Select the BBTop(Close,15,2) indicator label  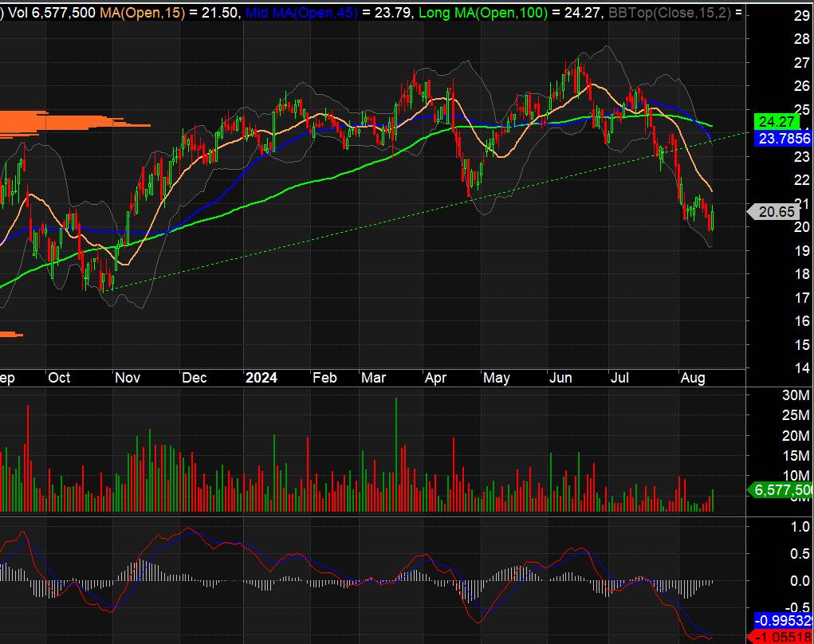669,13
